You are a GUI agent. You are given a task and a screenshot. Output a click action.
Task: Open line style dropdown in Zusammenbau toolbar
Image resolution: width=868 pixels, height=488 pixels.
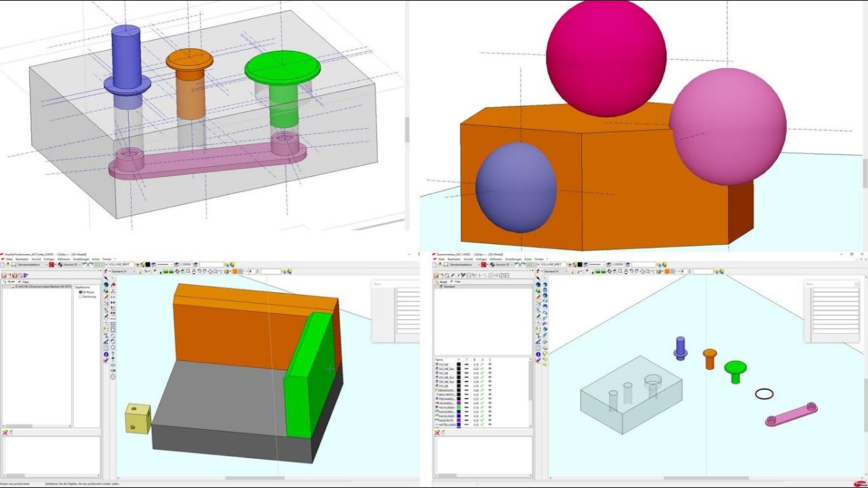[597, 264]
